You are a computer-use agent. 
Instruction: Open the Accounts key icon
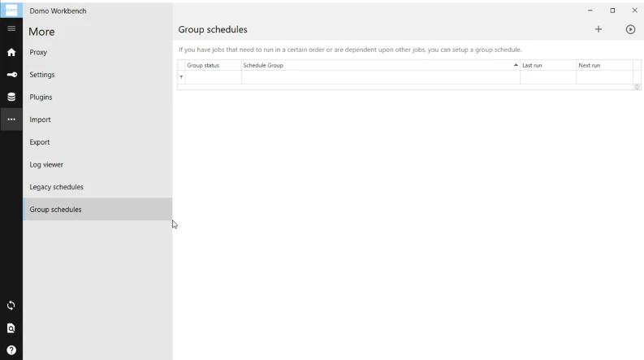pyautogui.click(x=11, y=75)
